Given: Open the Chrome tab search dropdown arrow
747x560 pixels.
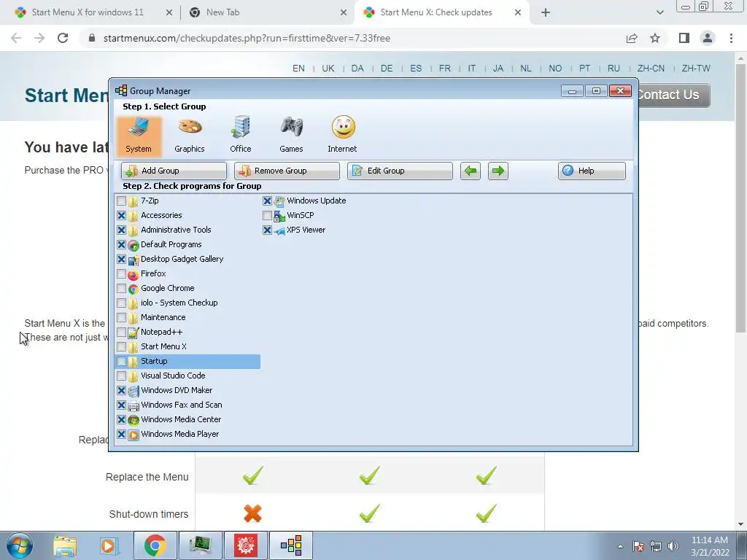Looking at the screenshot, I should (659, 12).
